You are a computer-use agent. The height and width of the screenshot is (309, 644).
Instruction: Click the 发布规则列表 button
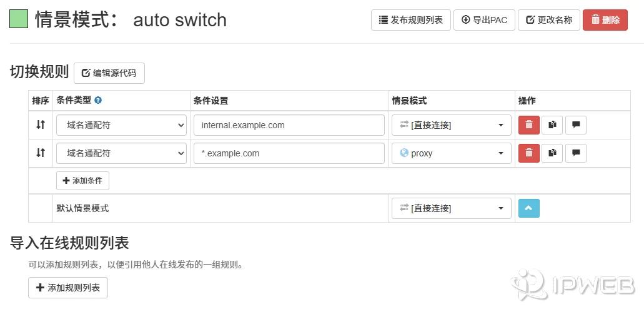411,20
